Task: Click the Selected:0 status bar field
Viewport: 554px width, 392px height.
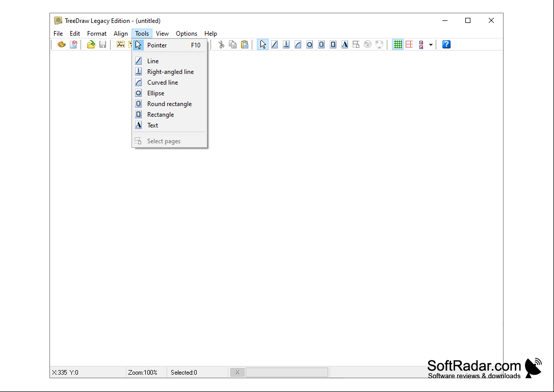Action: (x=197, y=372)
